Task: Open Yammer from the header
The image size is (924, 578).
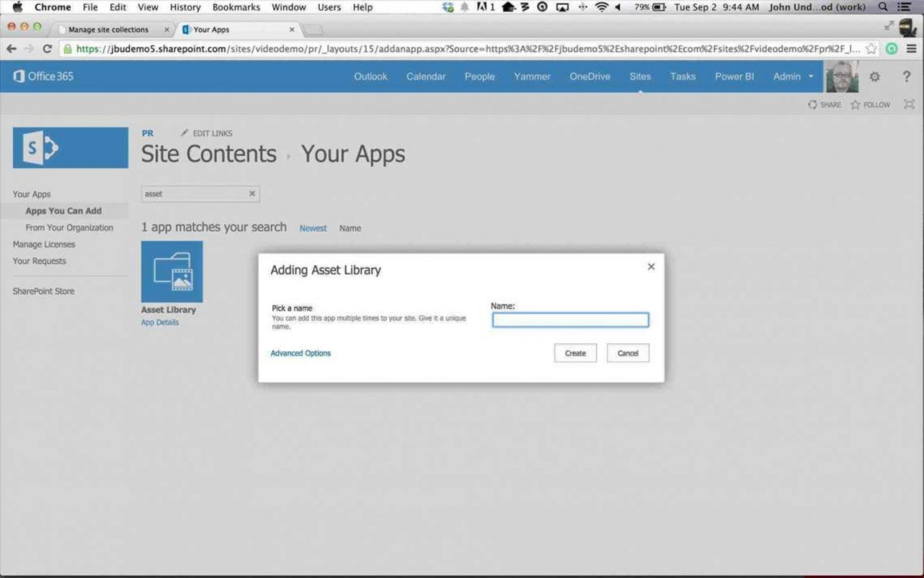Action: click(x=532, y=76)
